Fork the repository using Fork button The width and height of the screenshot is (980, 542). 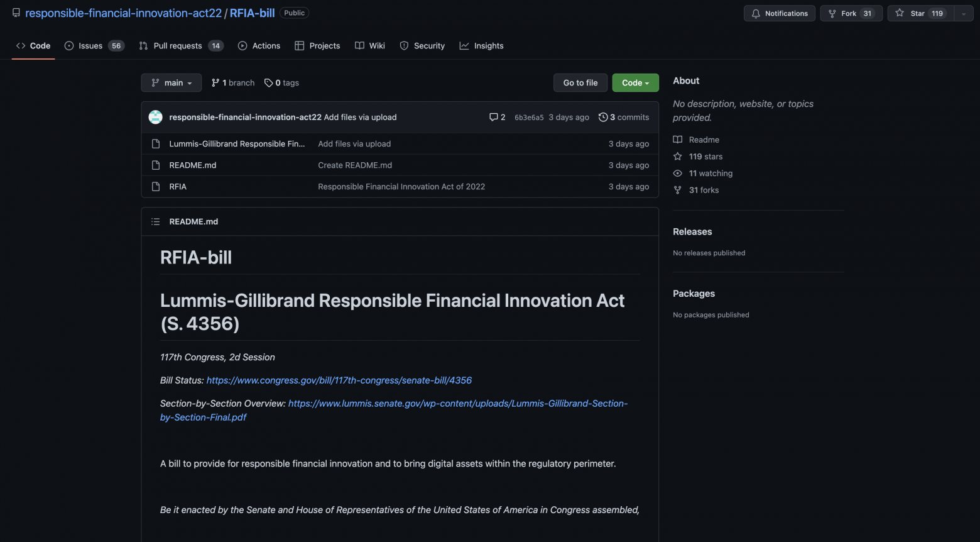851,13
